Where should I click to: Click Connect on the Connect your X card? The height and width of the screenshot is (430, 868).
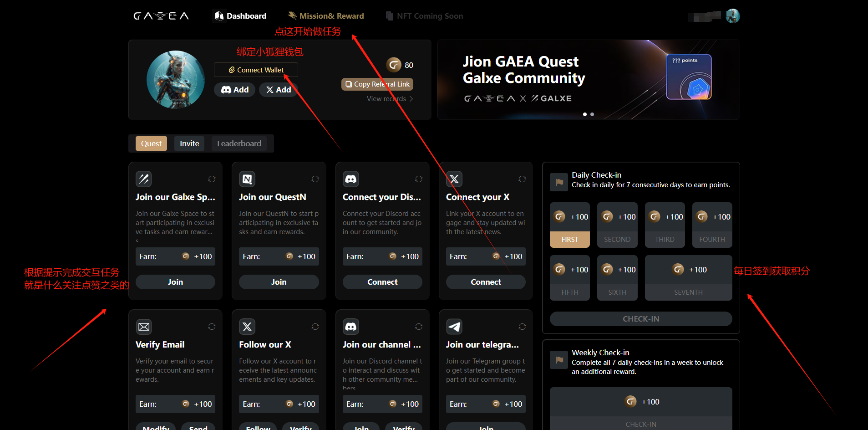(x=486, y=282)
